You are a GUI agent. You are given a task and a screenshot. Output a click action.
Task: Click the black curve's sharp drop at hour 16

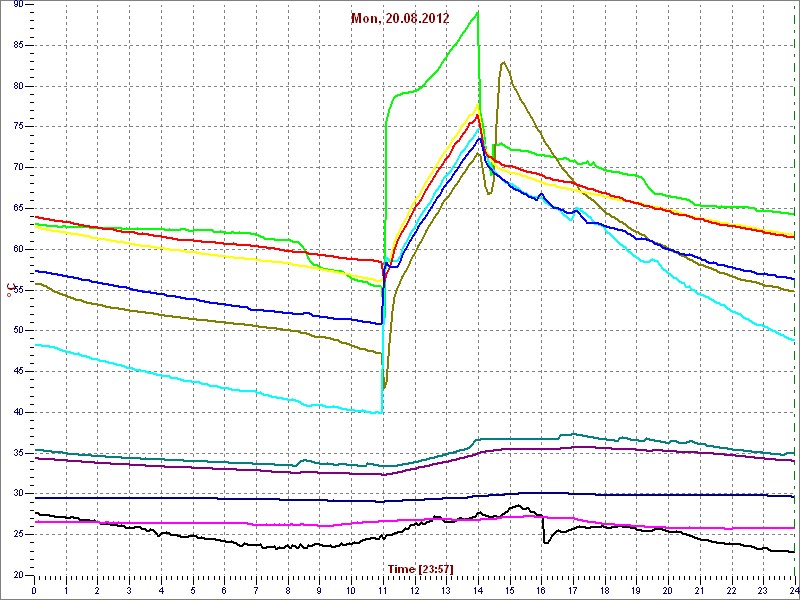(x=544, y=531)
